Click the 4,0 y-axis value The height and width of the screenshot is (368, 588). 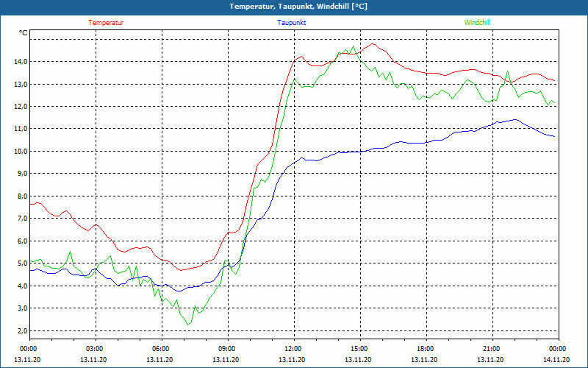[x=22, y=286]
